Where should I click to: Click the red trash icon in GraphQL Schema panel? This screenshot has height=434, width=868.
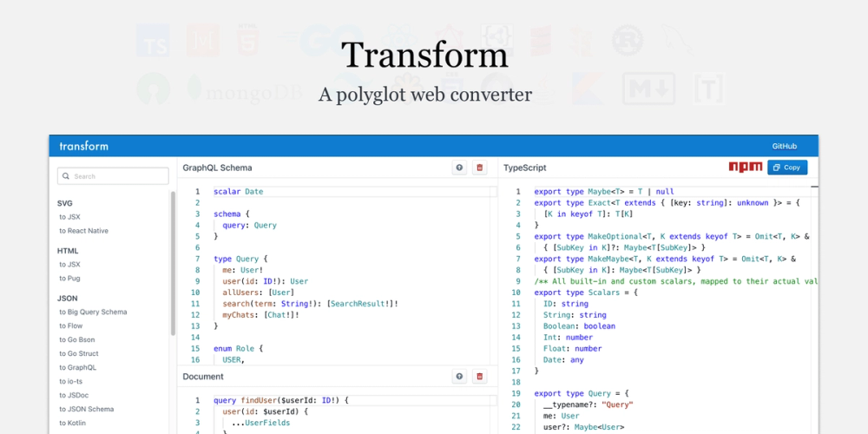pos(480,168)
